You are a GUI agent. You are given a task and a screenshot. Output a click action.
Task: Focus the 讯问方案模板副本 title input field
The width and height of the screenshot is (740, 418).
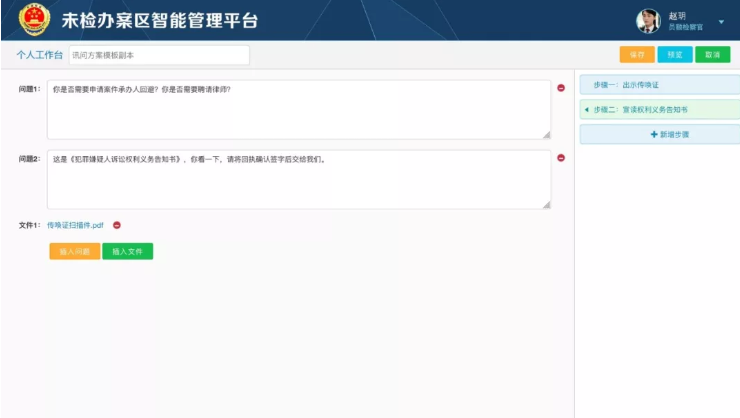(x=158, y=55)
